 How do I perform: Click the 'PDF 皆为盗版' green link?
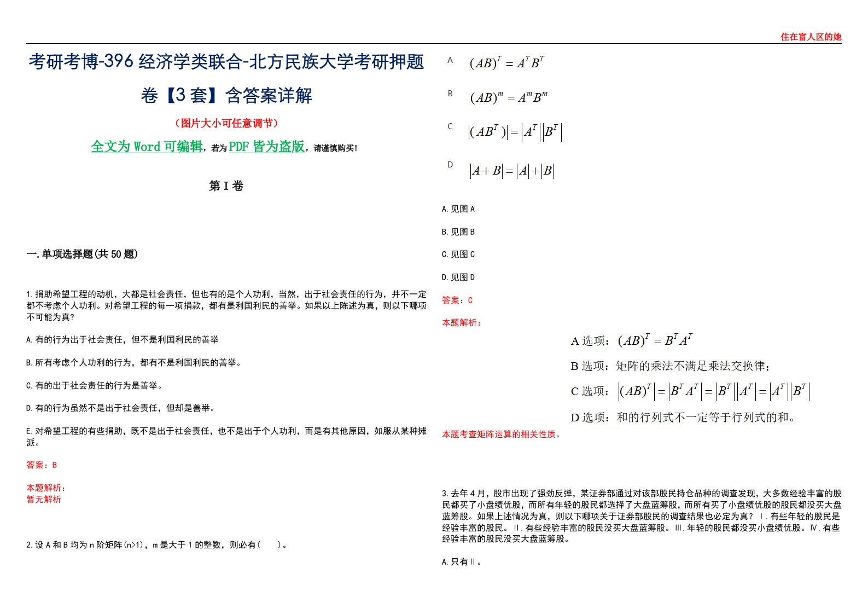267,147
